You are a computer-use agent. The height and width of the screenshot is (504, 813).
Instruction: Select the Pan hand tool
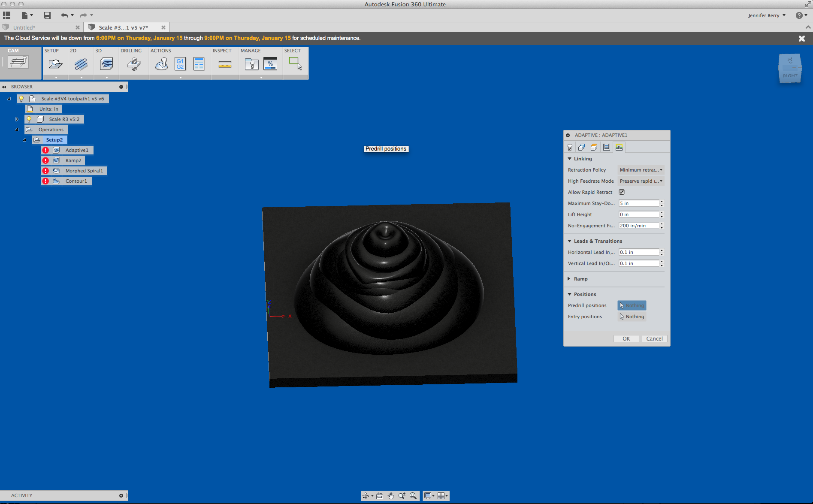coord(391,496)
